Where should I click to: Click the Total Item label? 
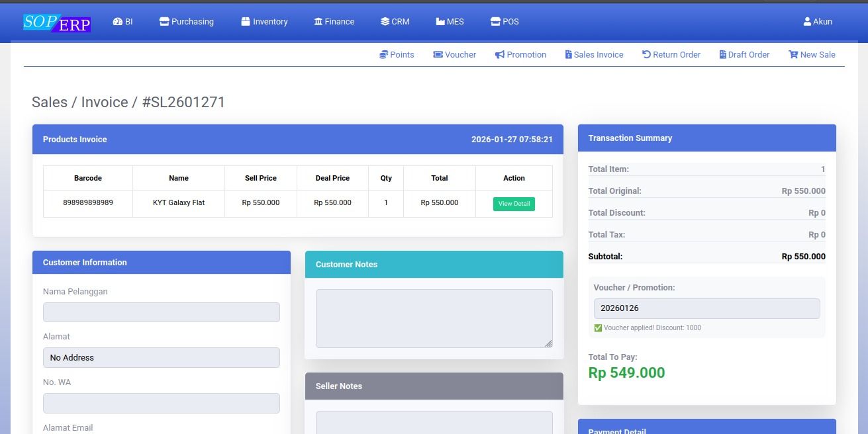pyautogui.click(x=608, y=169)
